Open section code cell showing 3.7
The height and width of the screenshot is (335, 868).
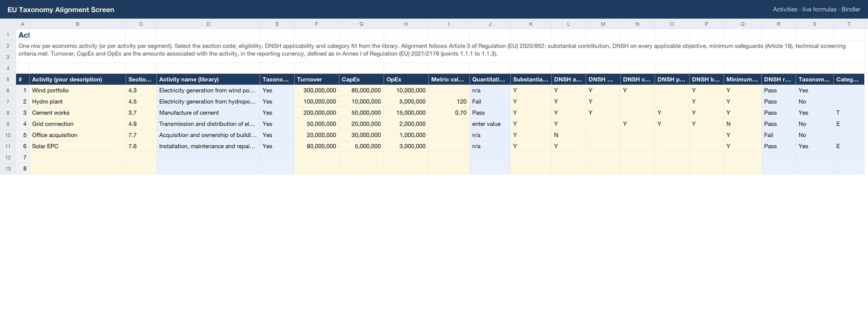point(141,113)
